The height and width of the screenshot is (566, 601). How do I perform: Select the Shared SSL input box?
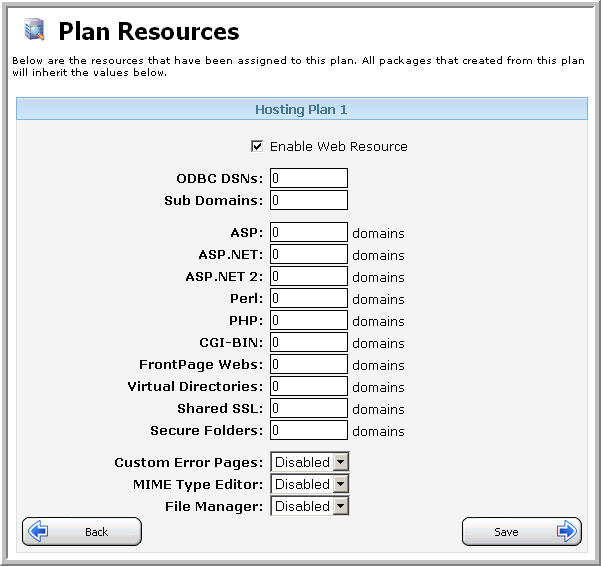(x=309, y=408)
